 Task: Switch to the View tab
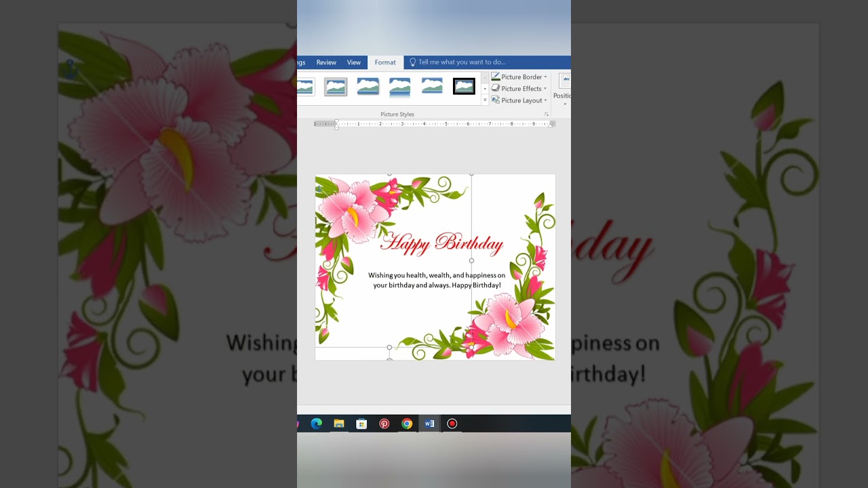(354, 62)
